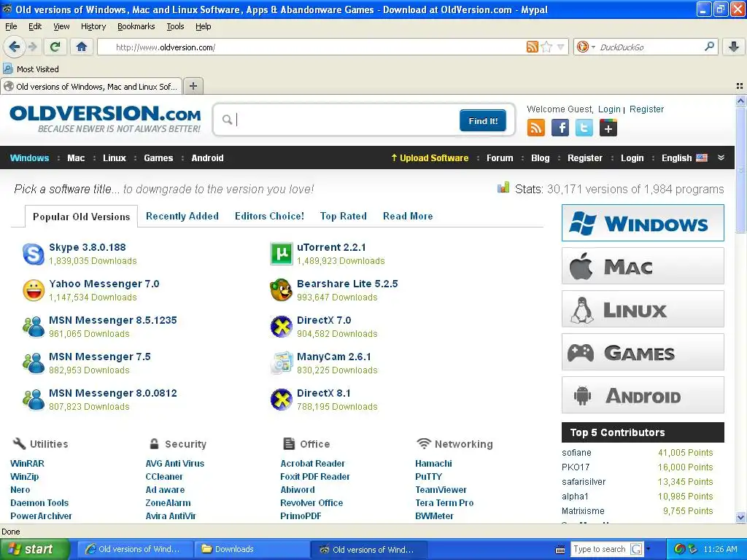Image resolution: width=747 pixels, height=560 pixels.
Task: Open the Forum link in nav bar
Action: coord(500,158)
